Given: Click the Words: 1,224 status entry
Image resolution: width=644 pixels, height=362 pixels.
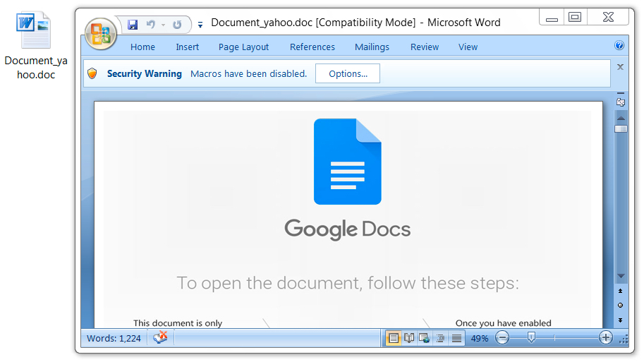Looking at the screenshot, I should pos(114,338).
